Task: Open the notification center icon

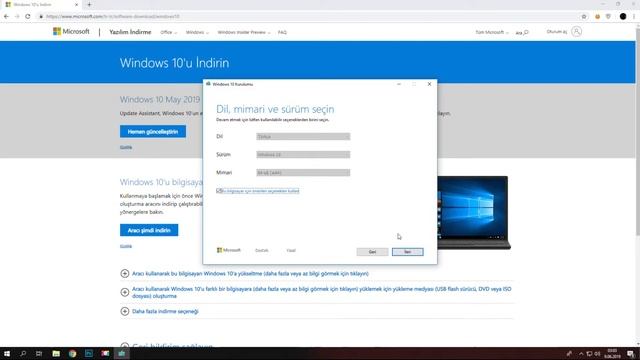Action: [631, 353]
